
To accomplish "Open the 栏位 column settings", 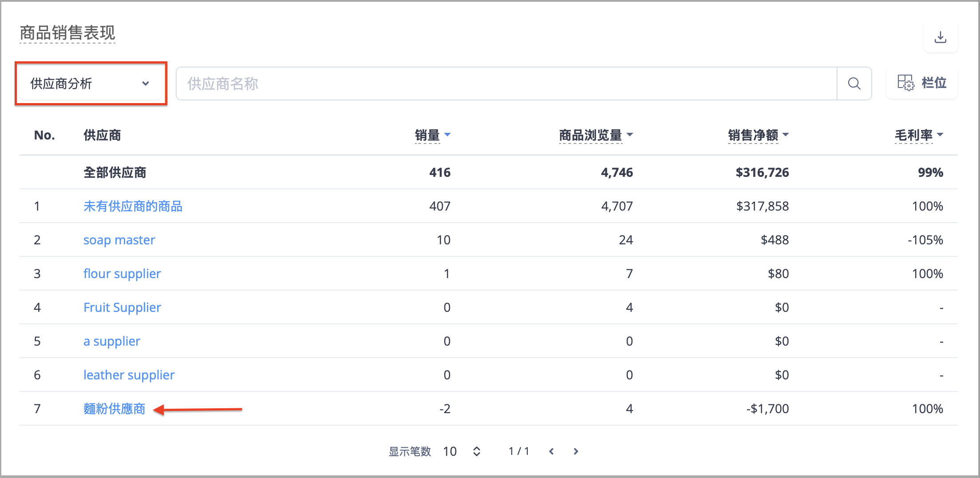I will [x=922, y=83].
